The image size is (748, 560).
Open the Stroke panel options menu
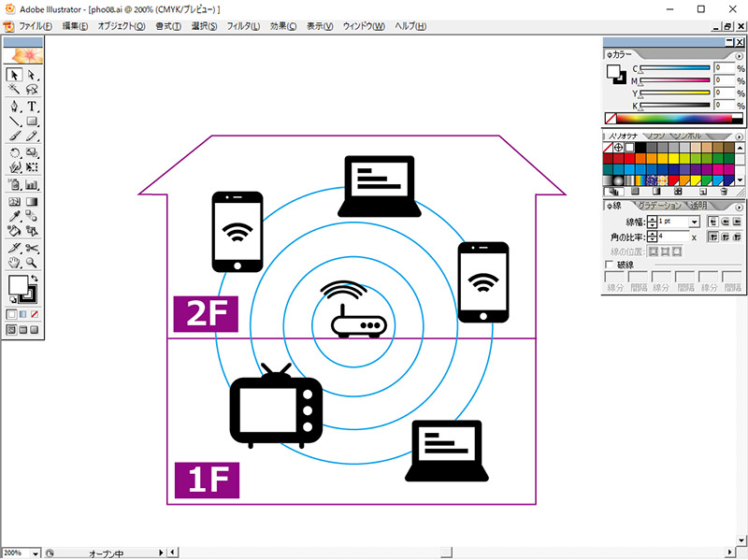coord(739,207)
